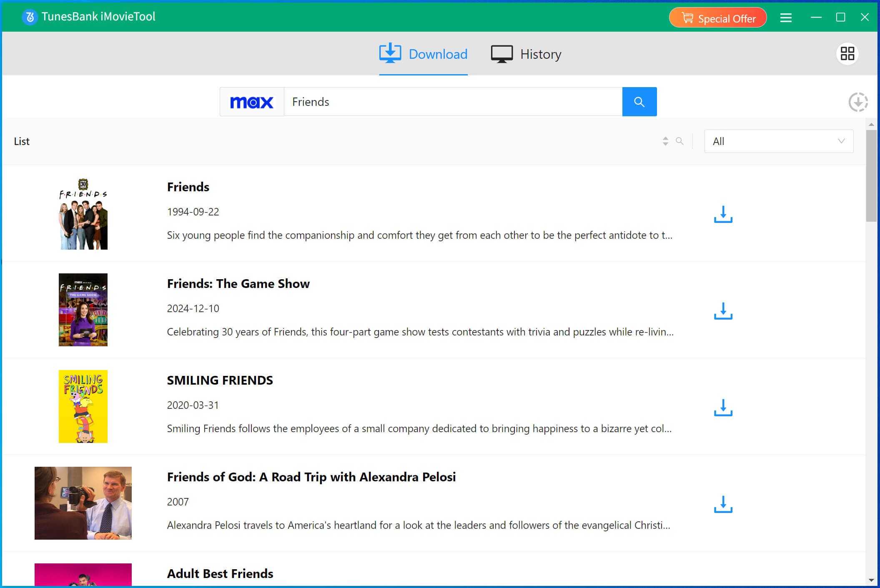Close the TunesBank iMovieTool window
Image resolution: width=880 pixels, height=588 pixels.
[x=865, y=17]
